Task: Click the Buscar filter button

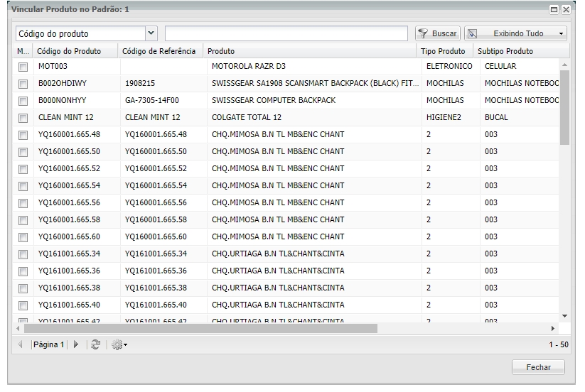Action: click(438, 33)
